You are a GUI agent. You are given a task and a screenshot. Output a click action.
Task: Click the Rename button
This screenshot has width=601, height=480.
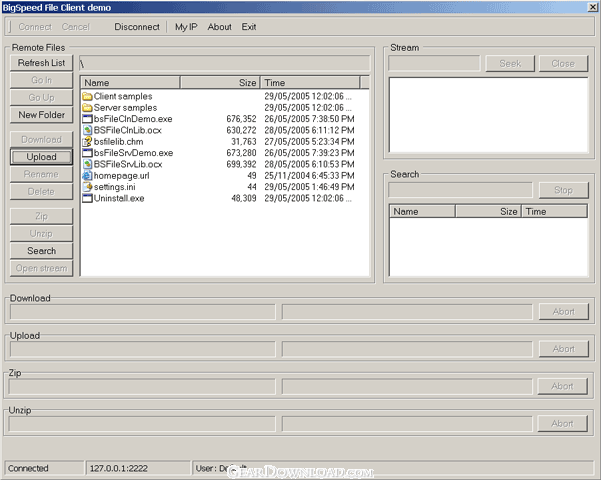point(41,174)
